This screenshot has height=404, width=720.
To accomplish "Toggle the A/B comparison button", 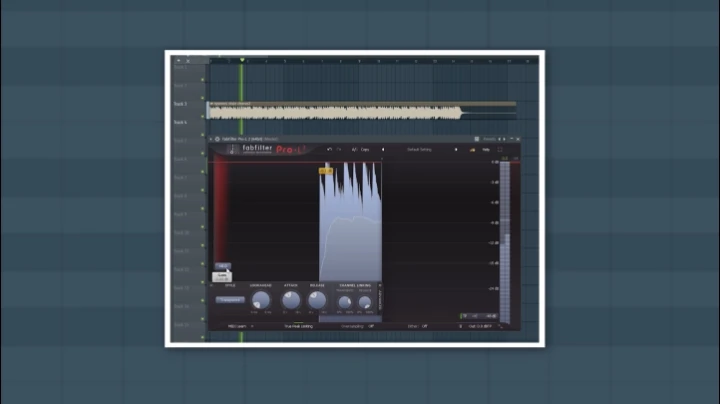I will pyautogui.click(x=354, y=150).
